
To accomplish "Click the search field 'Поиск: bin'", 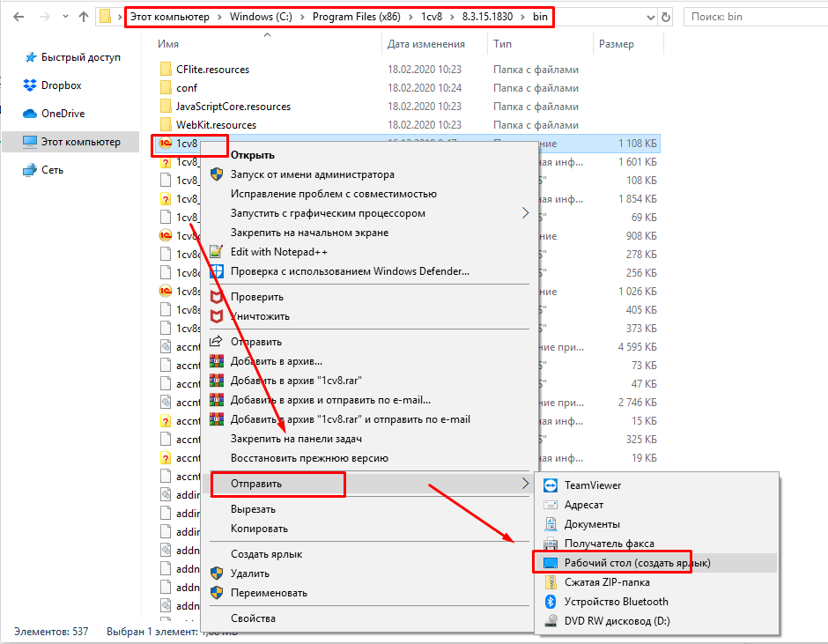I will point(756,17).
